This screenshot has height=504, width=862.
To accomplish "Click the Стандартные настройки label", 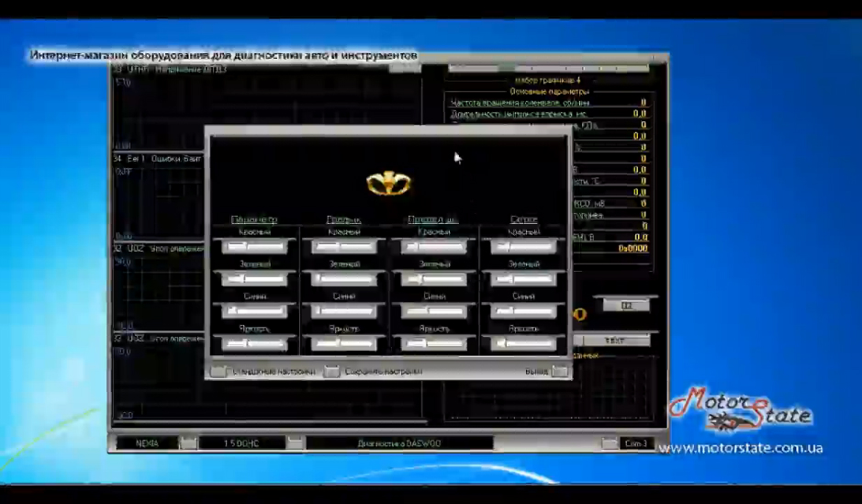I will [274, 372].
